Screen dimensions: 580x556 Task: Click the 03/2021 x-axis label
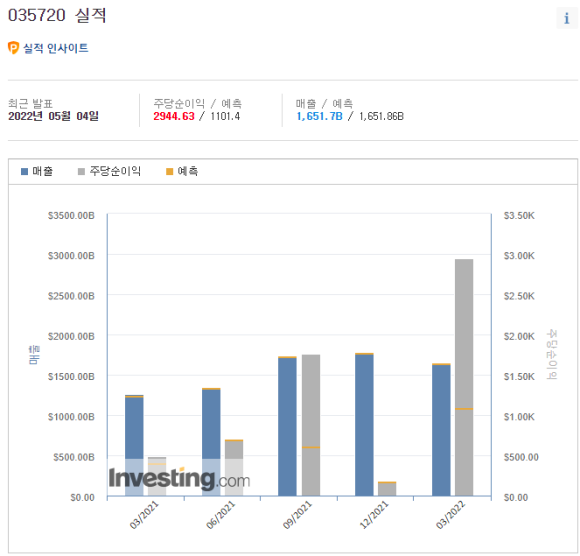tap(144, 515)
